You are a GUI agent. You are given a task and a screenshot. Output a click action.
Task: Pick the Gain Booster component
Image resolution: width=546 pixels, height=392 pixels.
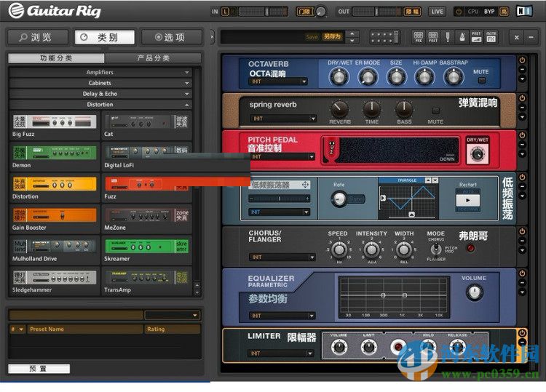(x=55, y=218)
